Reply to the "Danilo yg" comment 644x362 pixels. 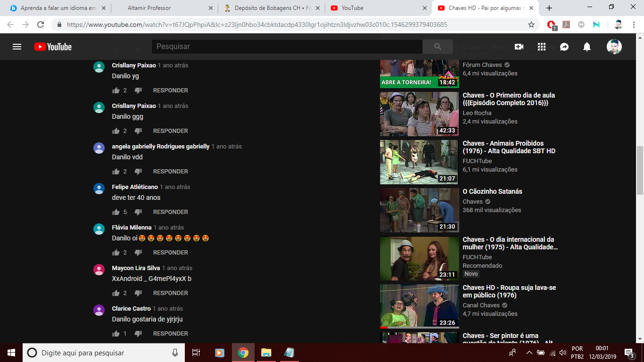pos(171,90)
